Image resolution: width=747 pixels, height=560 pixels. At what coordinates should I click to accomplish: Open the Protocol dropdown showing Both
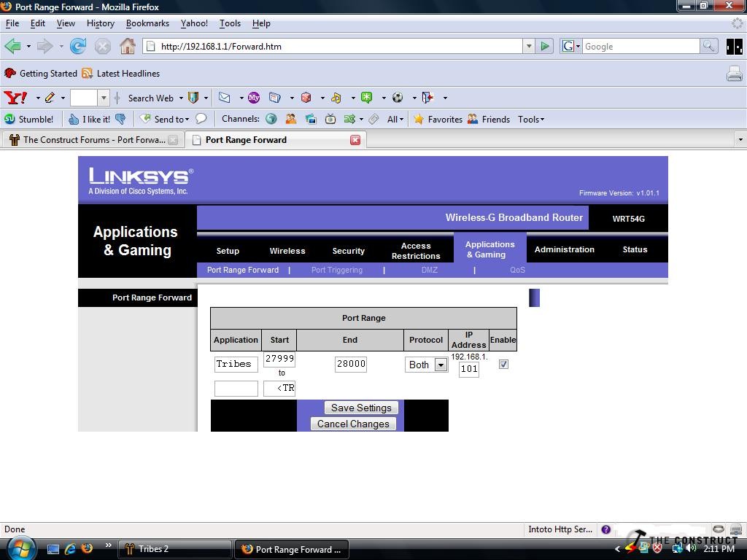(x=426, y=365)
